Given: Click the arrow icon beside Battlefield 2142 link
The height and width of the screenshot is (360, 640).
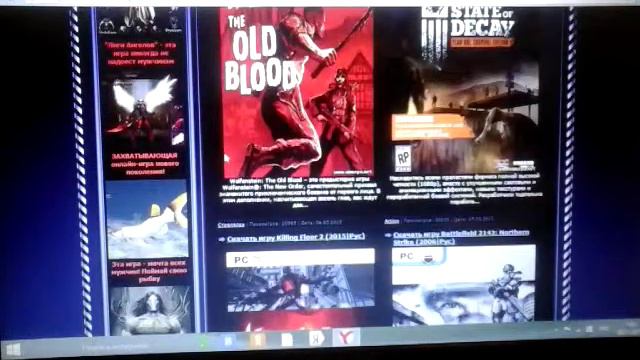Looking at the screenshot, I should pyautogui.click(x=388, y=235).
